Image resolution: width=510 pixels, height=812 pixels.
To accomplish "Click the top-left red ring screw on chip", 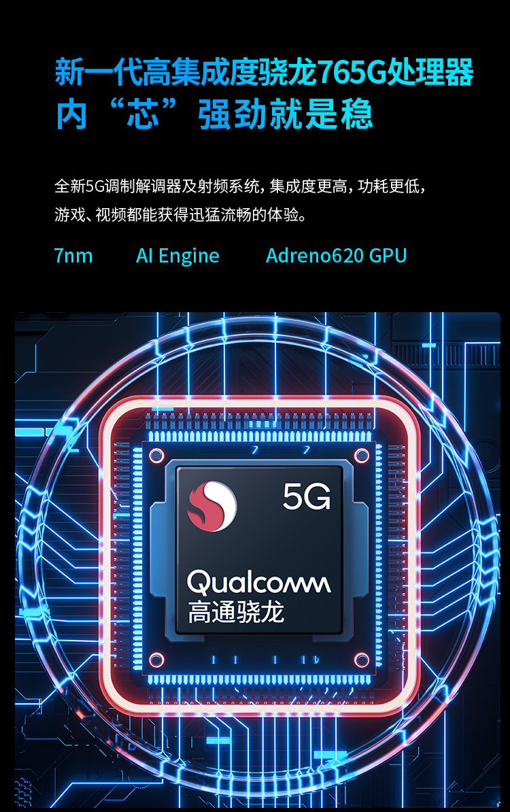I will pos(156,455).
